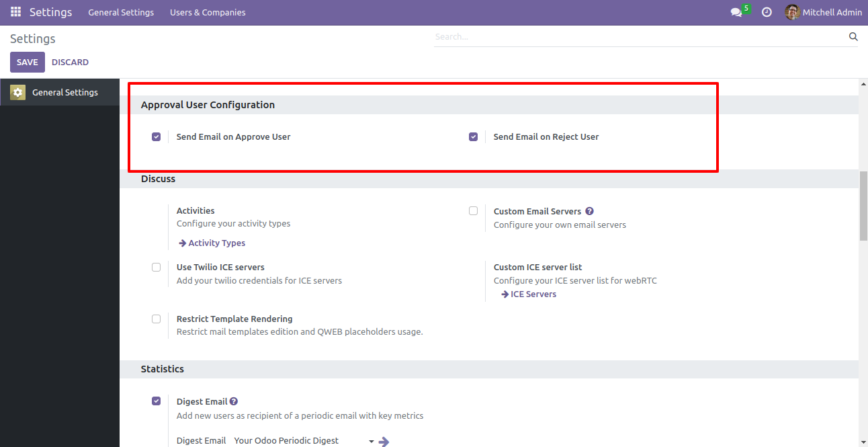Open the digest record via its arrow icon
The image size is (868, 447).
384,442
